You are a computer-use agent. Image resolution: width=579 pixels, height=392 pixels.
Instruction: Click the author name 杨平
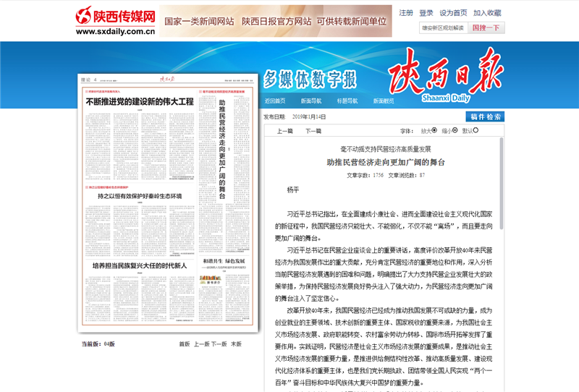click(x=293, y=190)
